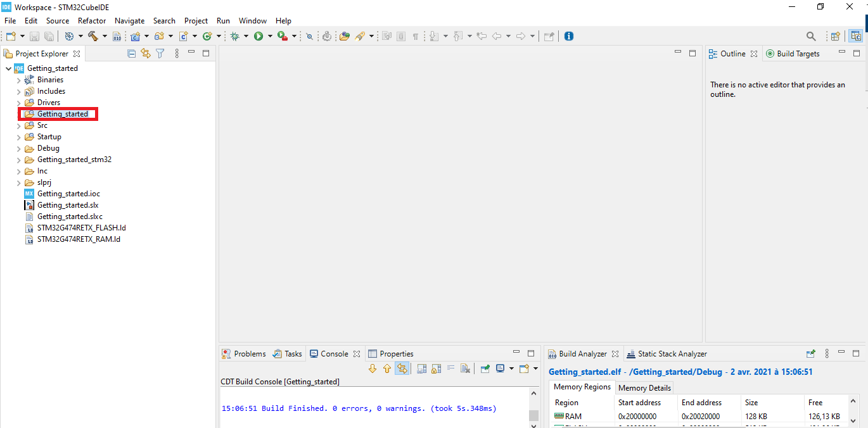
Task: Start Debug with the bug icon
Action: pyautogui.click(x=234, y=36)
